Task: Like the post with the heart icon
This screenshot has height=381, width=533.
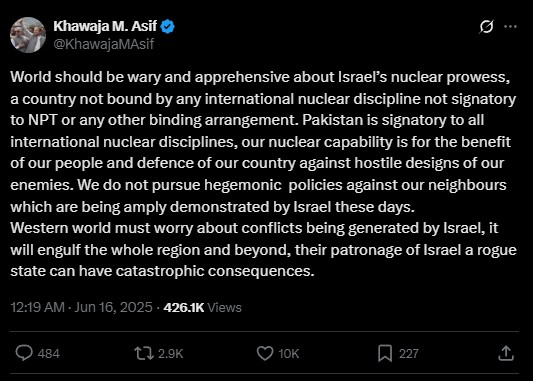Action: (265, 353)
